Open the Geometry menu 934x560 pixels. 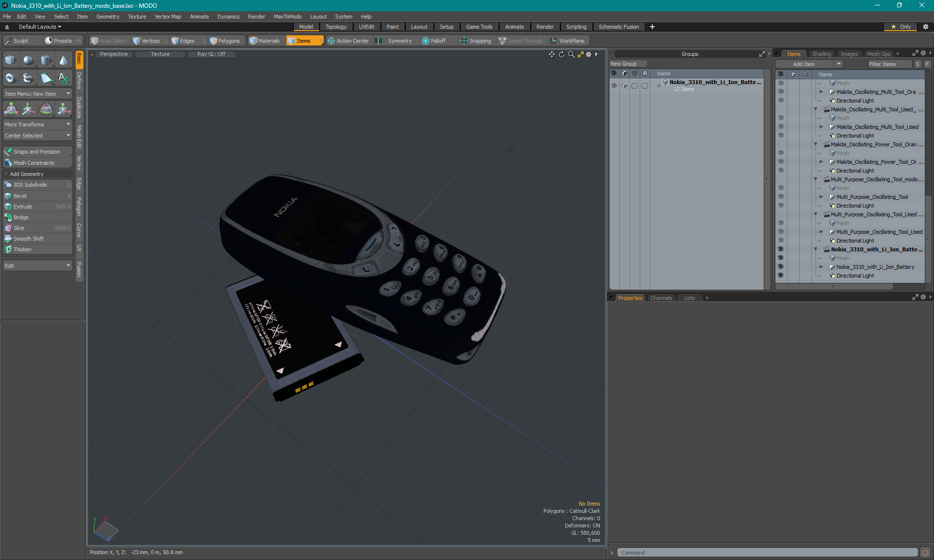click(x=108, y=17)
